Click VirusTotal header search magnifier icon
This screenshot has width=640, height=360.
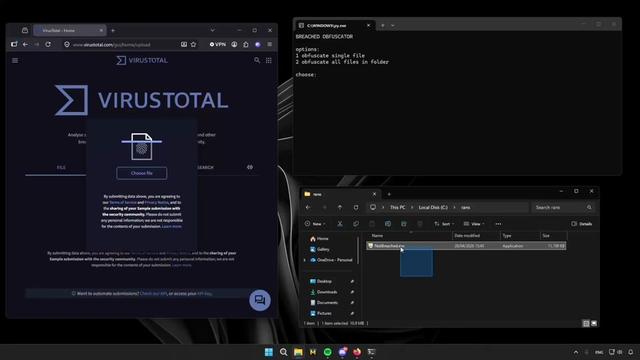pyautogui.click(x=257, y=60)
